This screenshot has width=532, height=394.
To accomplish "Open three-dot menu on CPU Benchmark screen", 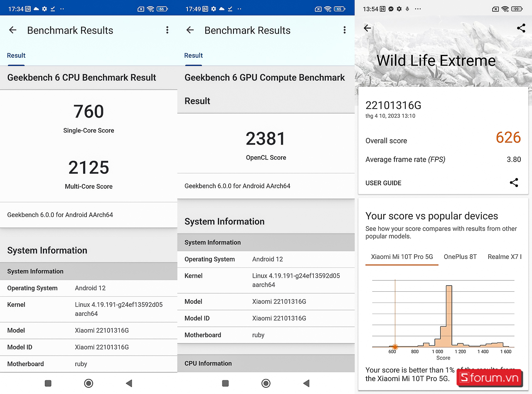I will click(x=167, y=30).
